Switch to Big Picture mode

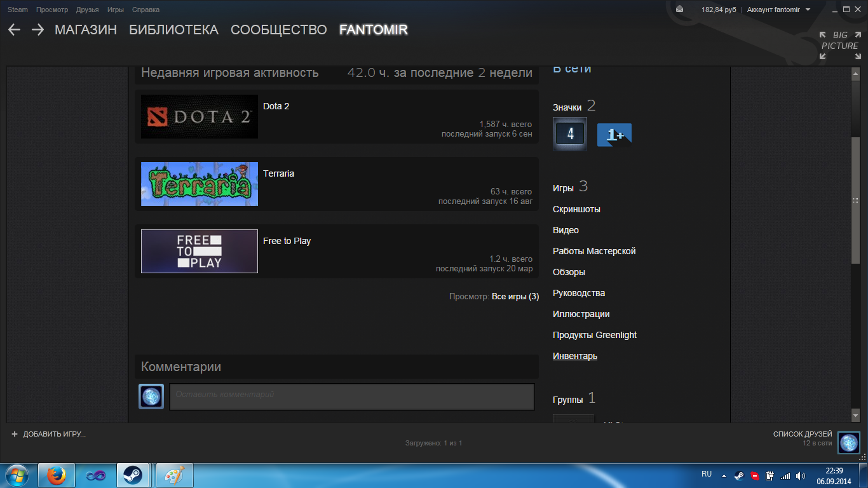click(x=840, y=46)
